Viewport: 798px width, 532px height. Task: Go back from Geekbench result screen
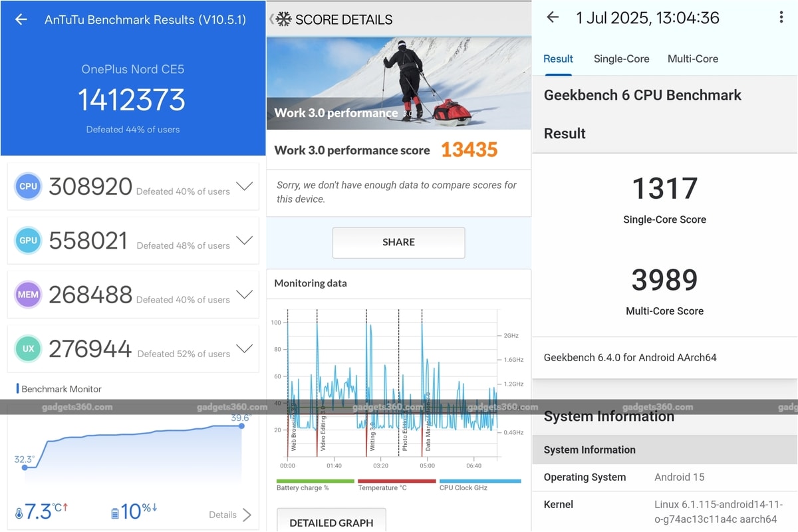click(x=553, y=17)
